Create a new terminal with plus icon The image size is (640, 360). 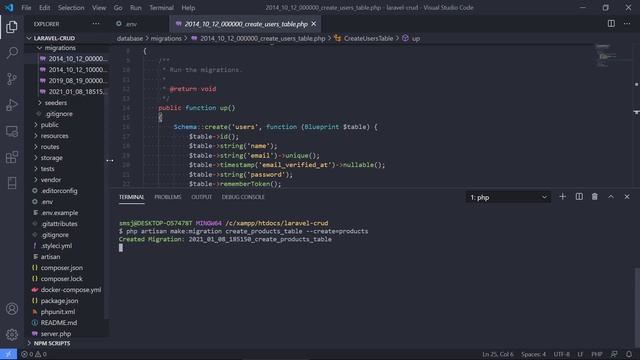click(562, 197)
